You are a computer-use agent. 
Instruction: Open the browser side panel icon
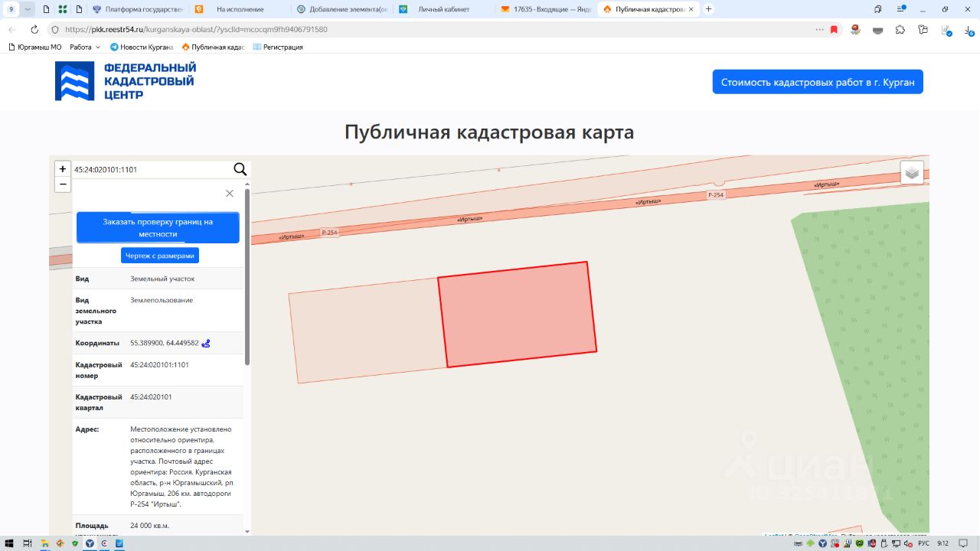(x=877, y=9)
